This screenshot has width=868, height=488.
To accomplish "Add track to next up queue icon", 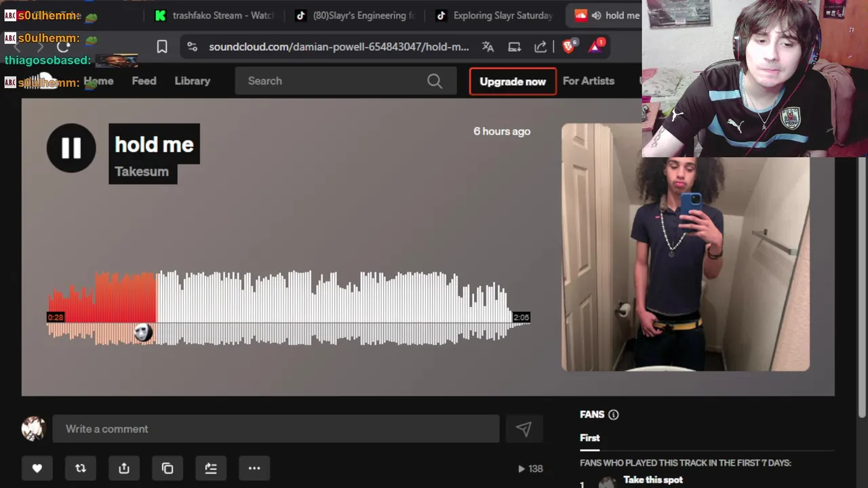I will click(x=211, y=468).
